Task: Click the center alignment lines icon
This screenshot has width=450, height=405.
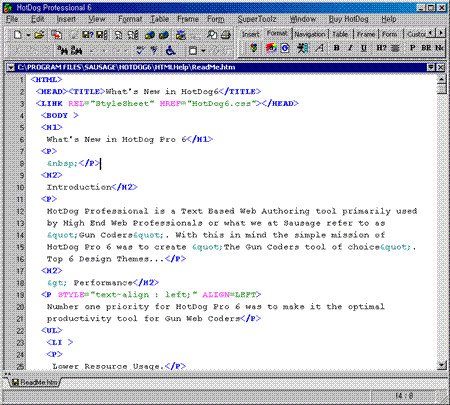Action: point(395,48)
